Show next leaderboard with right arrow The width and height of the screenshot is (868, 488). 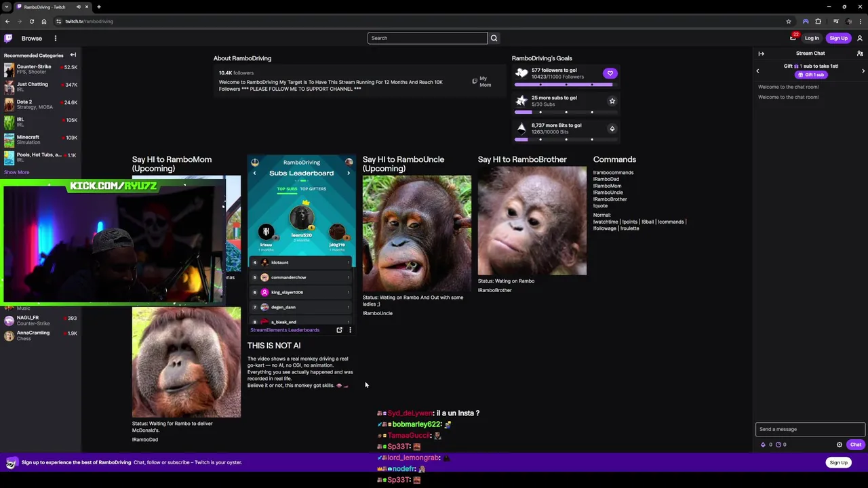coord(349,174)
